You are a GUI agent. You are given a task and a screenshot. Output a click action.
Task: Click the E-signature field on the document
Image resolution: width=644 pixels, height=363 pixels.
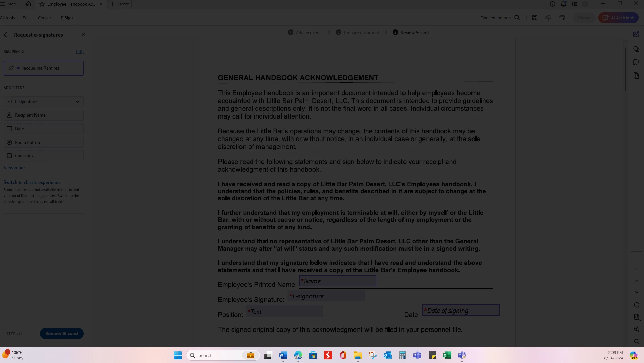pyautogui.click(x=326, y=296)
